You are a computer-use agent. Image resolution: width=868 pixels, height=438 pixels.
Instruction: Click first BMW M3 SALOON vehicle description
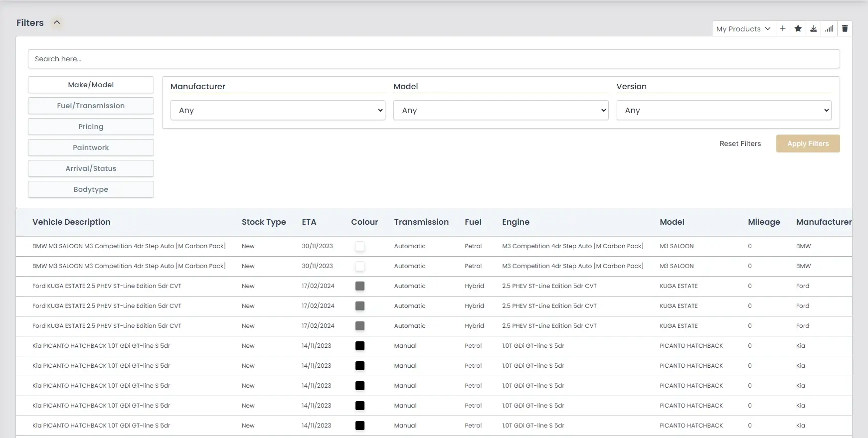pos(129,246)
